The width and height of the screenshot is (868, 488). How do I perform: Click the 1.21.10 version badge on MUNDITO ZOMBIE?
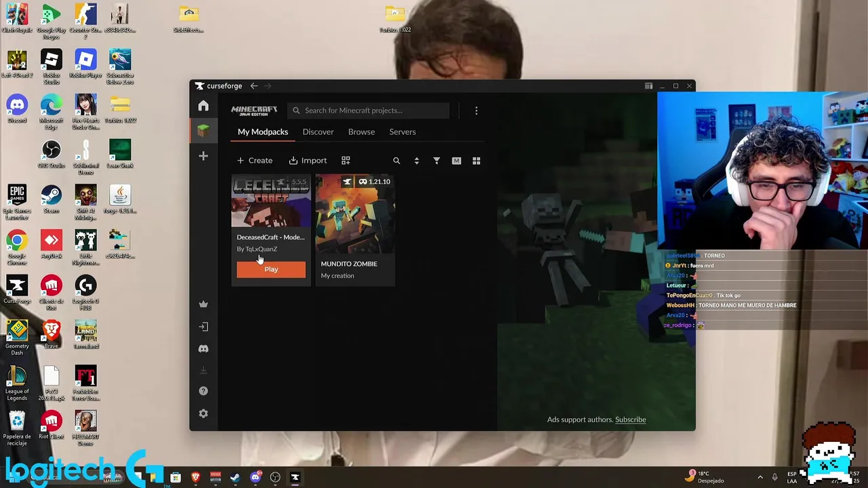tap(374, 182)
